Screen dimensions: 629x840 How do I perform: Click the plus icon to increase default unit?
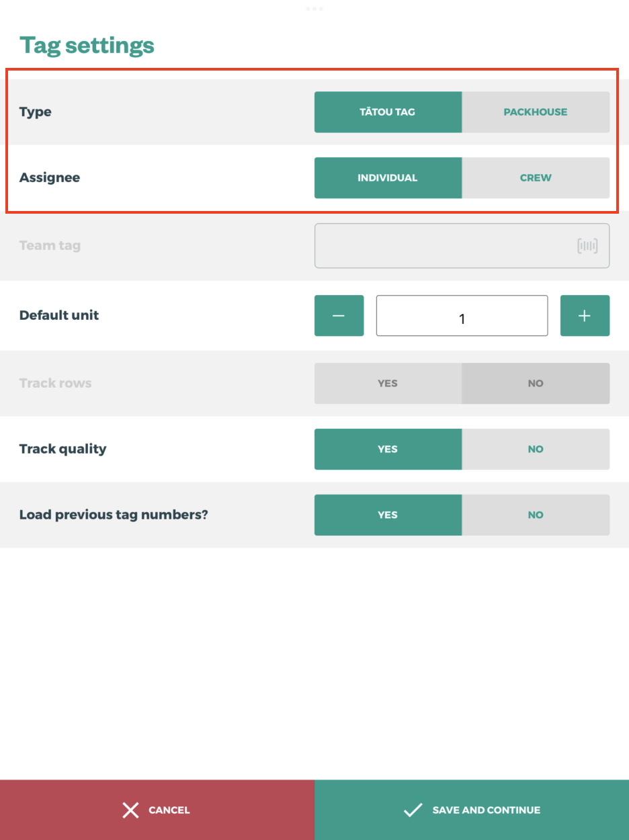tap(585, 315)
